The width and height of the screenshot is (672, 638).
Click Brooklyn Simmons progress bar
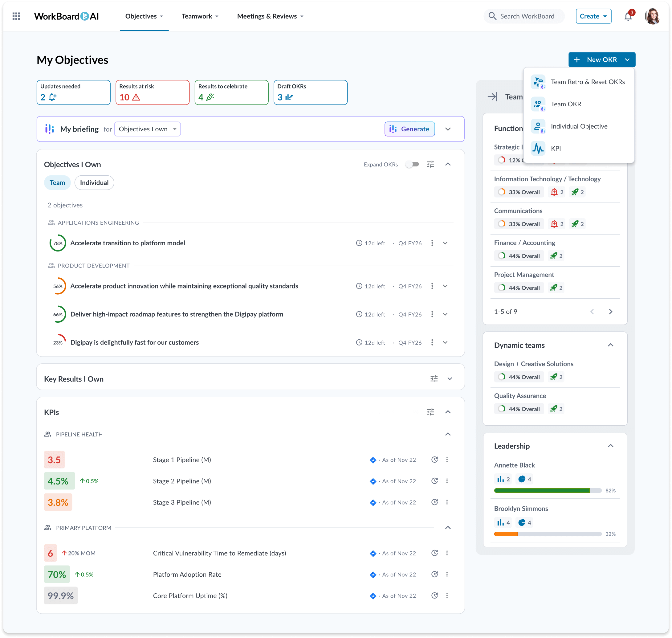547,534
